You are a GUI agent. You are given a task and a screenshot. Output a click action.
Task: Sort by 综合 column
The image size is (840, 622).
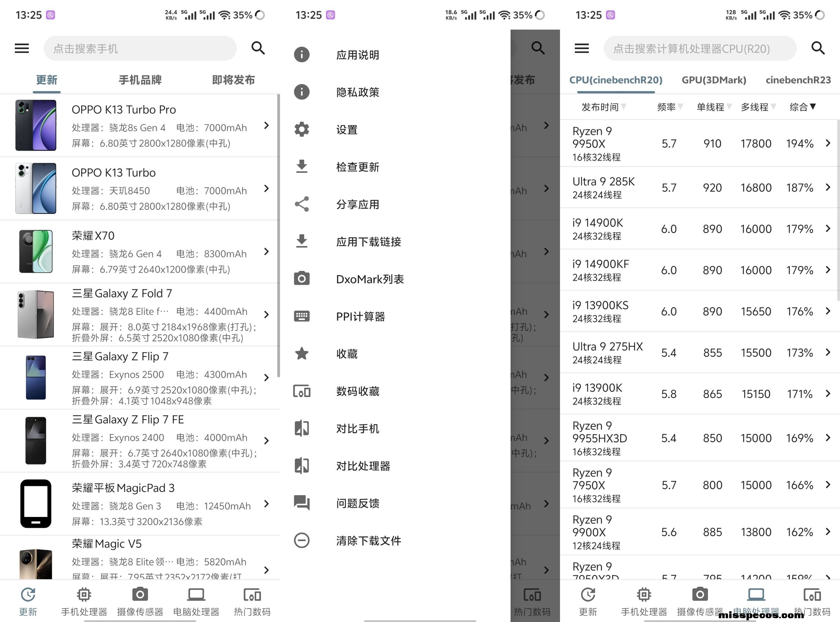[802, 107]
